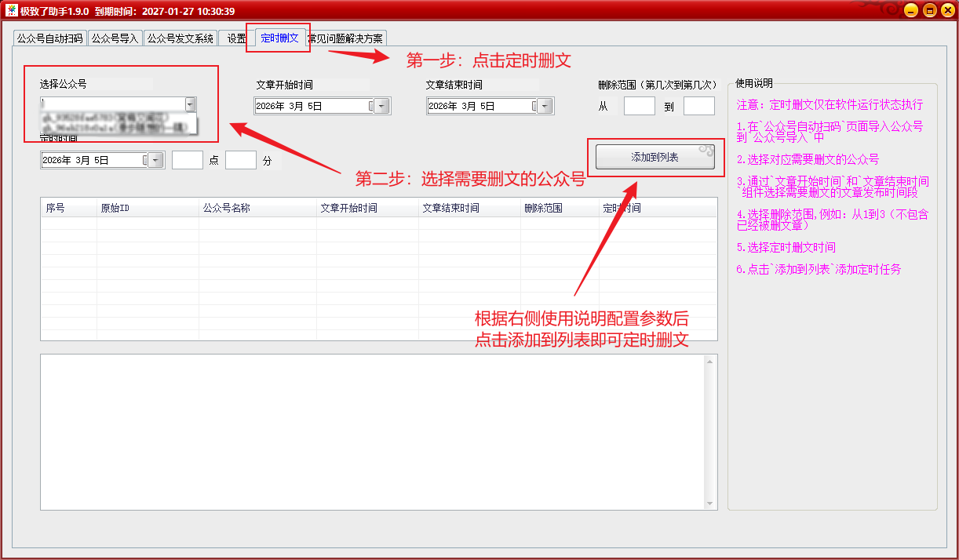The image size is (959, 560).
Task: Open the 设置 tab
Action: (x=235, y=38)
